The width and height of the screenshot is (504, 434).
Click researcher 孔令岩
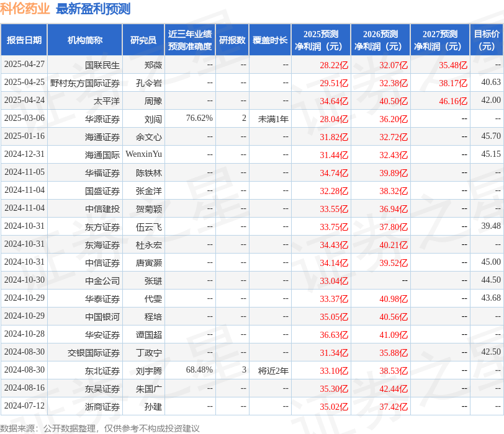tap(149, 83)
